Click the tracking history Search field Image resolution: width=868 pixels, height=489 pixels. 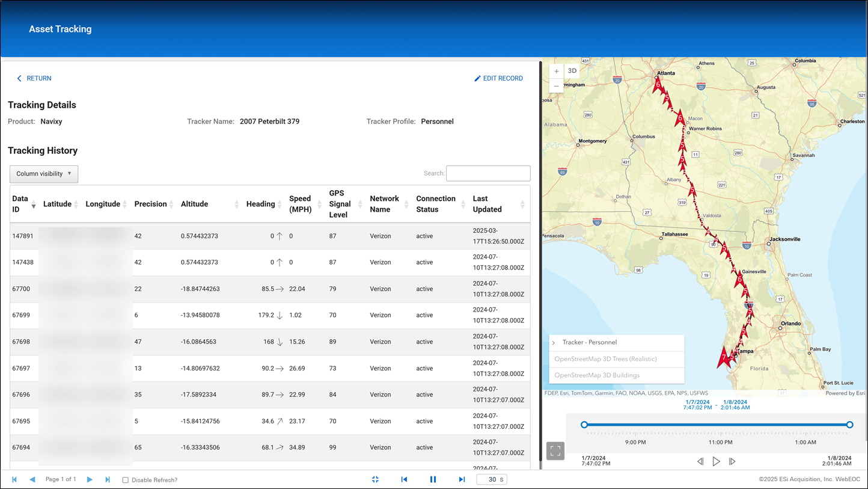click(x=488, y=173)
